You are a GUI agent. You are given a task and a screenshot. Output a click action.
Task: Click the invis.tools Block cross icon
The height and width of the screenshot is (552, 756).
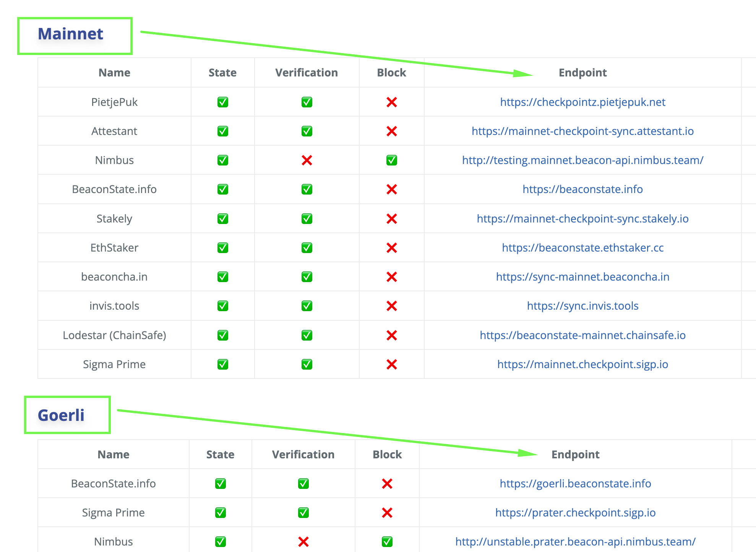(392, 306)
